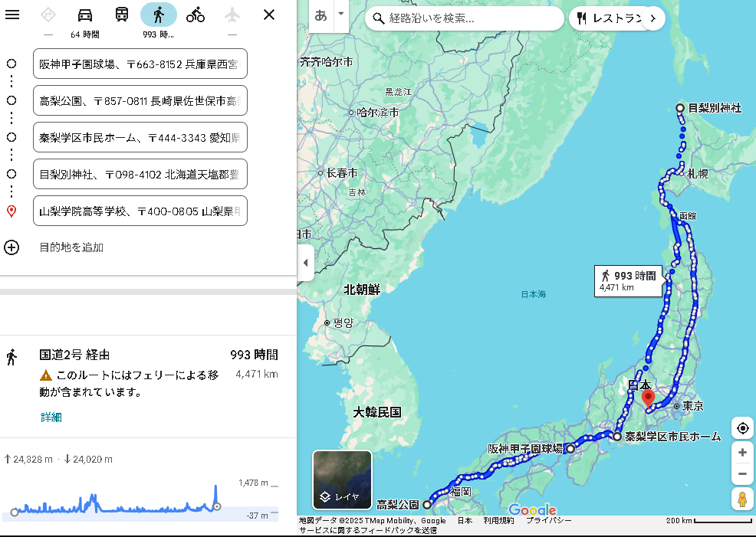Image resolution: width=756 pixels, height=537 pixels.
Task: Click the 北朝鮮 country label
Action: [x=362, y=290]
